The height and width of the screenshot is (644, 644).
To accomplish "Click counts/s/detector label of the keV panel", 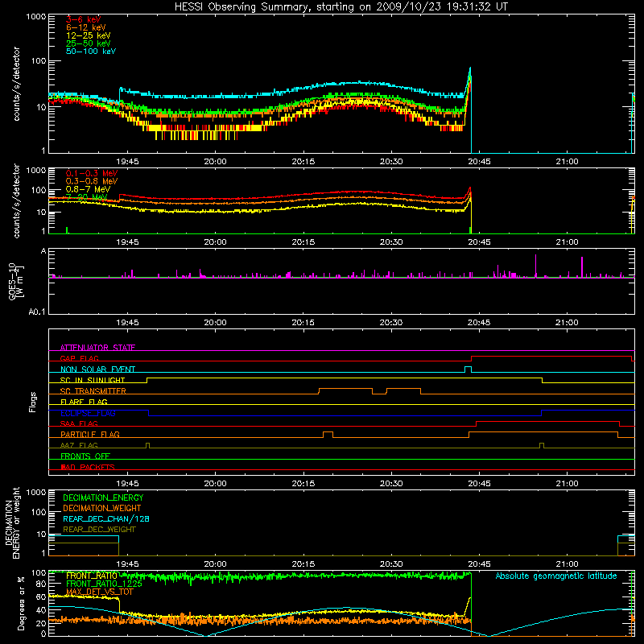I will tap(16, 84).
